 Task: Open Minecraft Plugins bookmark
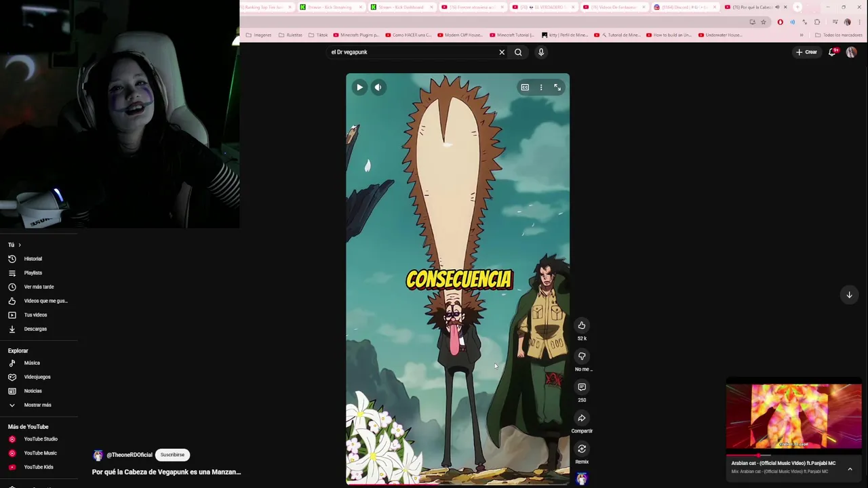point(355,35)
